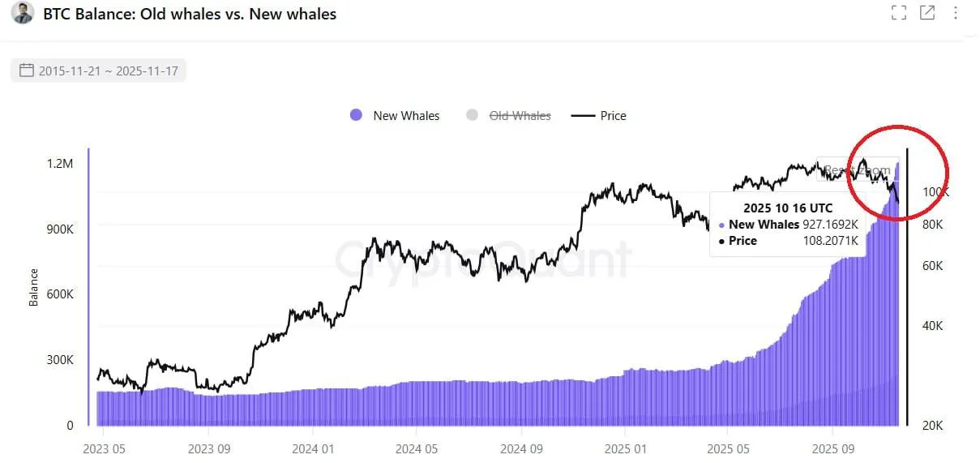
Task: Click the Reset Zoom button
Action: coord(856,170)
